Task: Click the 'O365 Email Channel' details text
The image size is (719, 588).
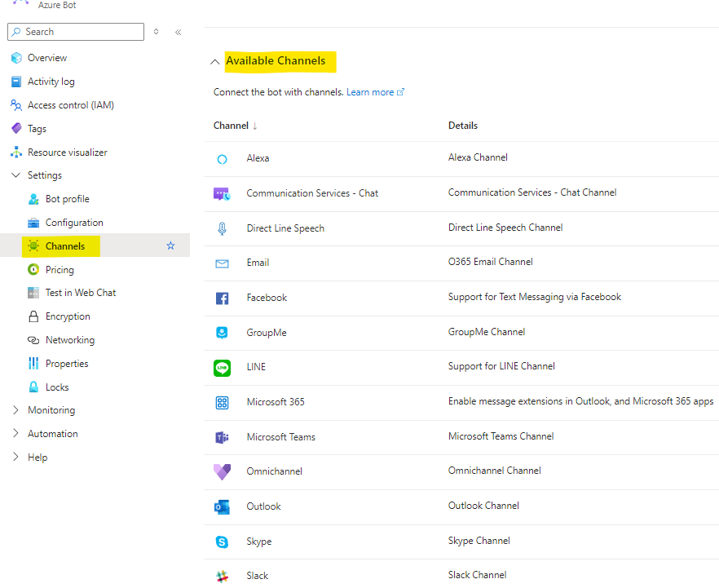Action: pyautogui.click(x=490, y=262)
